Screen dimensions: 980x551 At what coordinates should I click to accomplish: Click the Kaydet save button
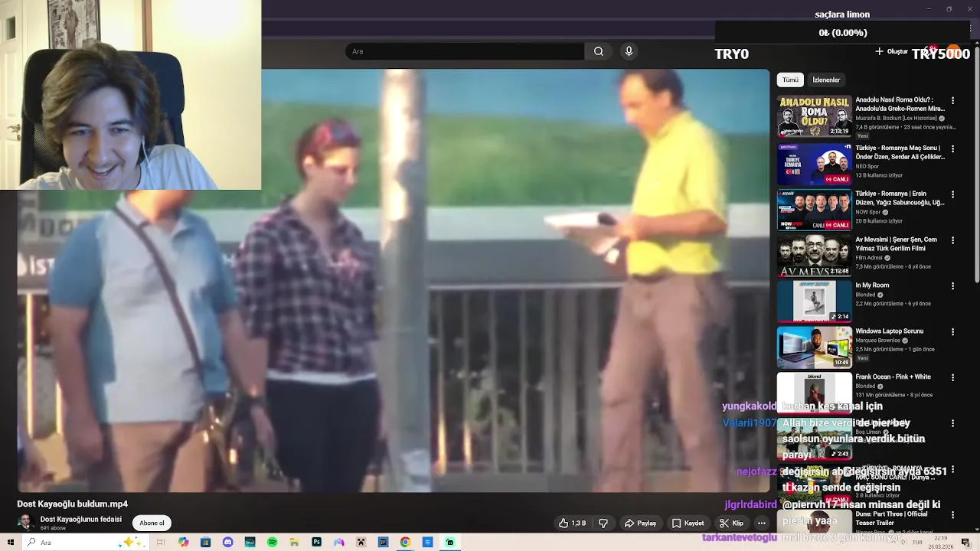pyautogui.click(x=688, y=523)
